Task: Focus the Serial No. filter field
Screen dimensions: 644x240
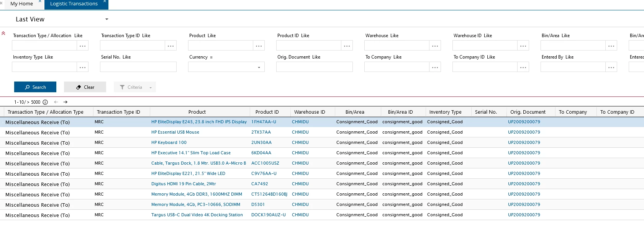Action: click(x=138, y=67)
